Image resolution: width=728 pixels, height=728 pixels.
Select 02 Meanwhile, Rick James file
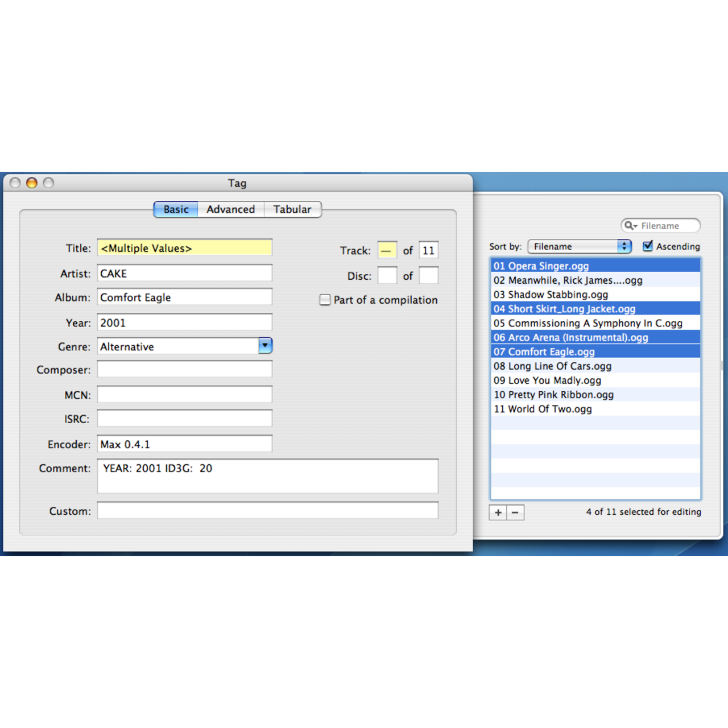568,280
